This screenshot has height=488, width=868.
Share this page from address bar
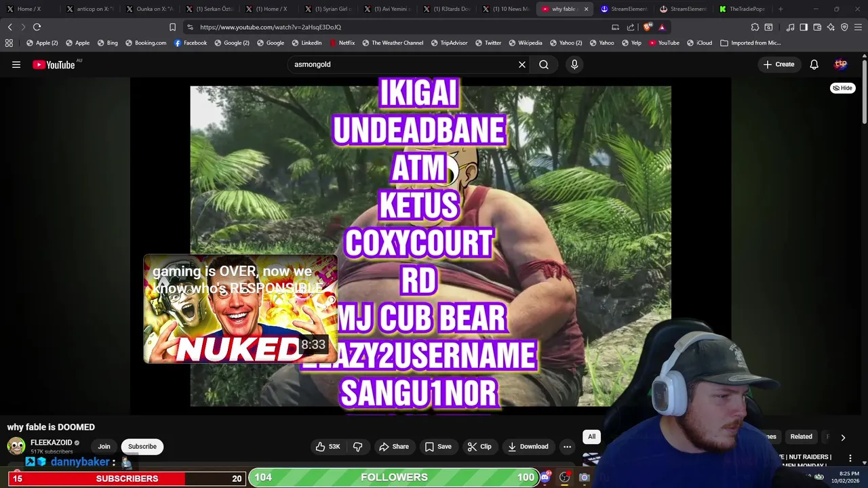click(631, 27)
